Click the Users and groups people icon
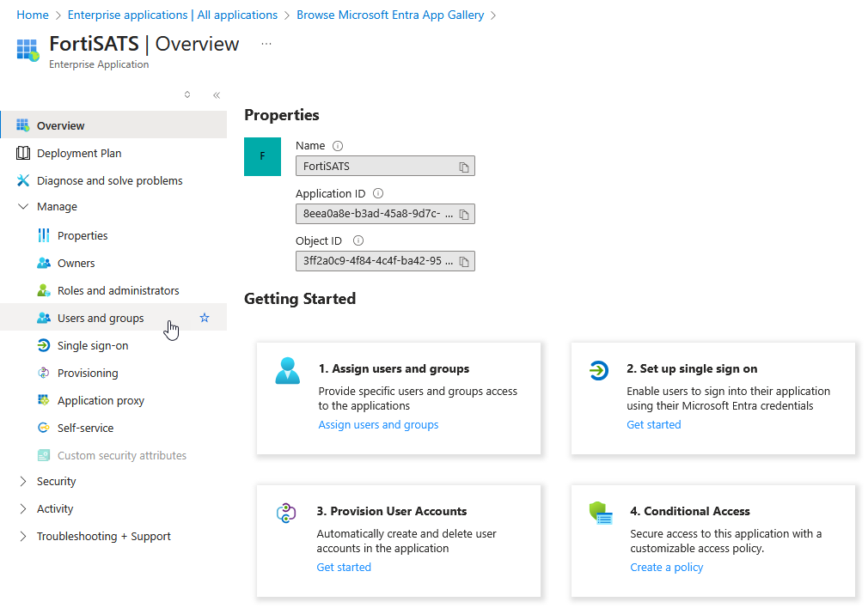The image size is (868, 614). (x=43, y=318)
